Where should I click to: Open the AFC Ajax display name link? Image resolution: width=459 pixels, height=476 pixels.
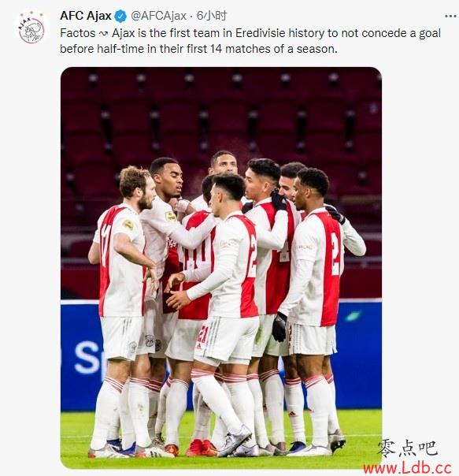[x=86, y=16]
